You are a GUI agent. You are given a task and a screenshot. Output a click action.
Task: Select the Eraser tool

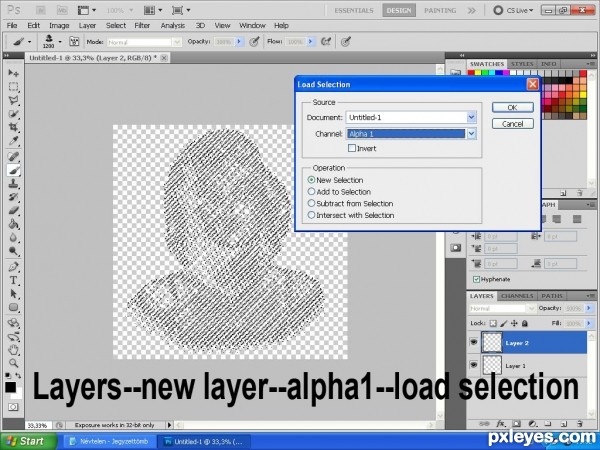[x=13, y=210]
